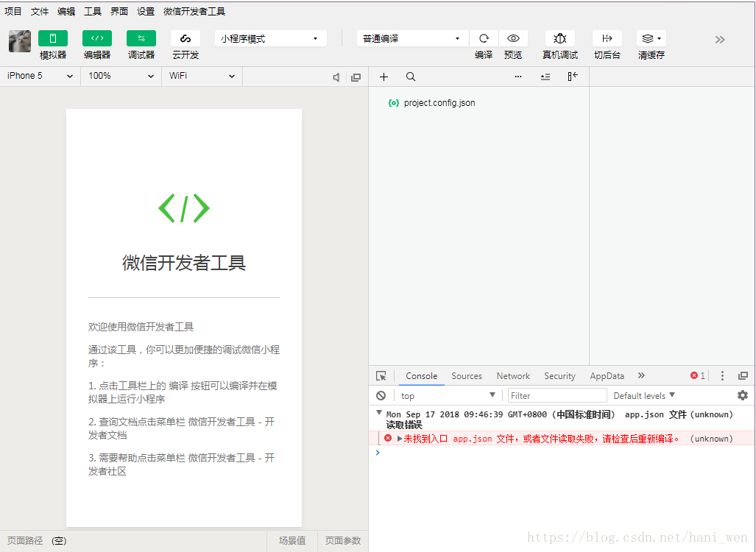Add a new file with plus icon
The height and width of the screenshot is (552, 756).
[384, 77]
